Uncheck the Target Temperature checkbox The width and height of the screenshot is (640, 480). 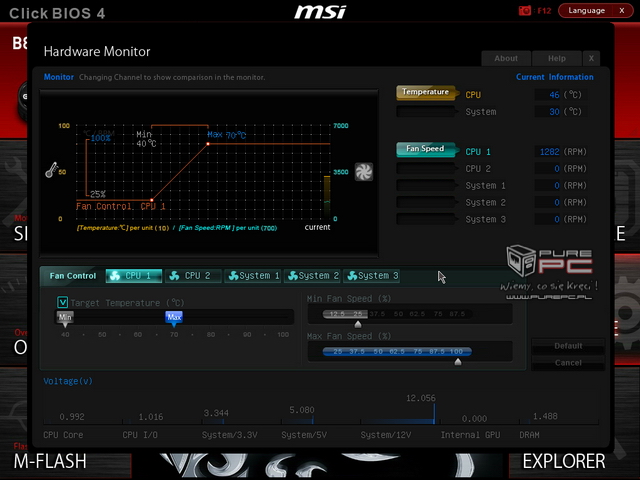[x=62, y=302]
